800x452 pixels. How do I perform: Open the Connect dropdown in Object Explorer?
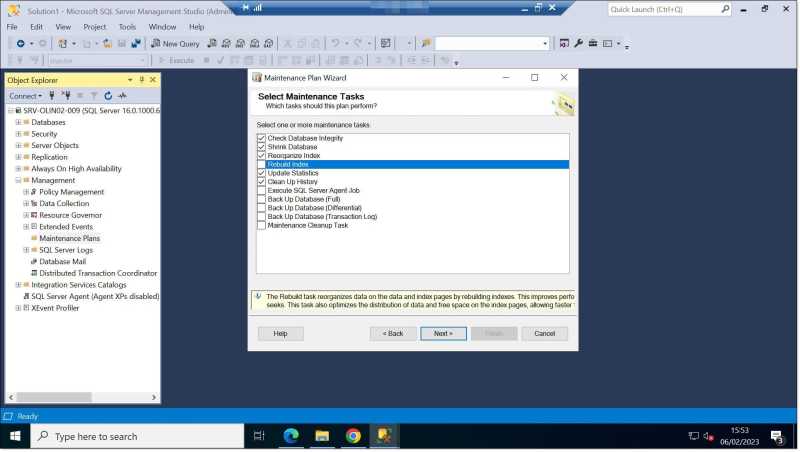(x=26, y=96)
